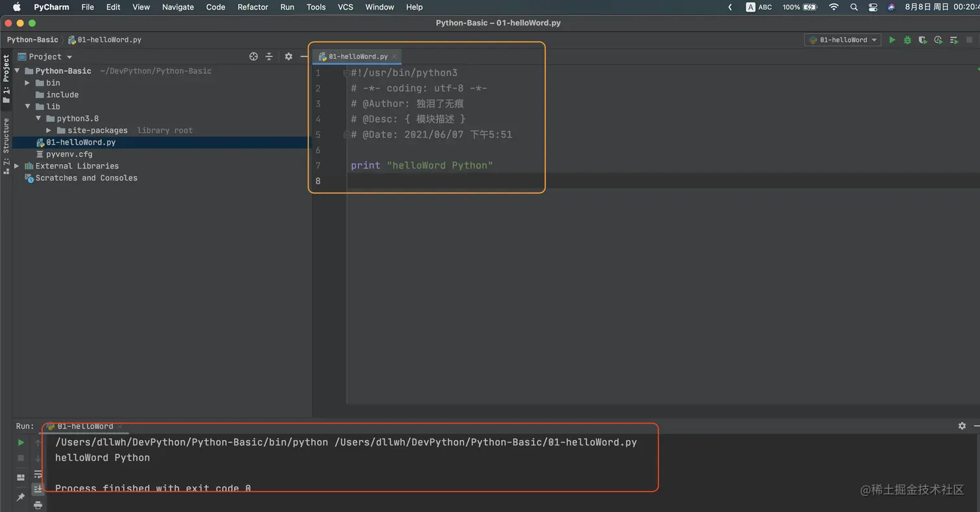Hide the Project panel with minus icon
Screen dimensions: 980x512
tap(304, 56)
